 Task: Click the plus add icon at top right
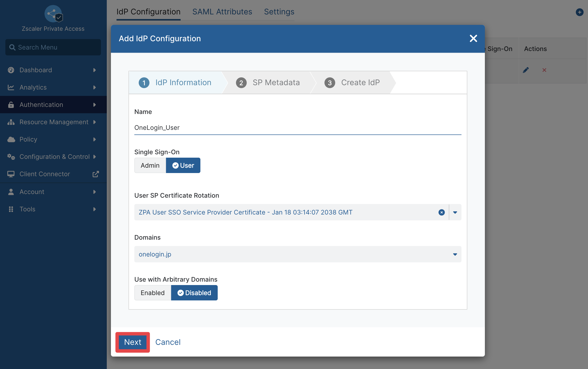coord(579,12)
